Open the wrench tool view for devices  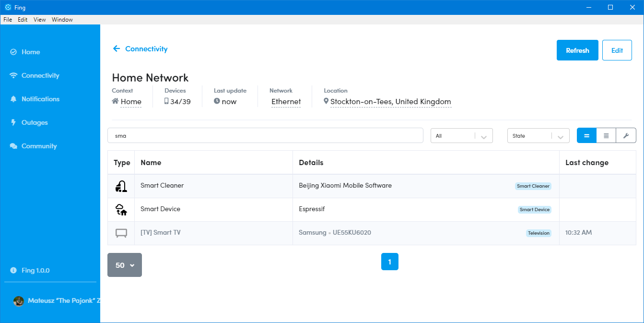coord(626,135)
